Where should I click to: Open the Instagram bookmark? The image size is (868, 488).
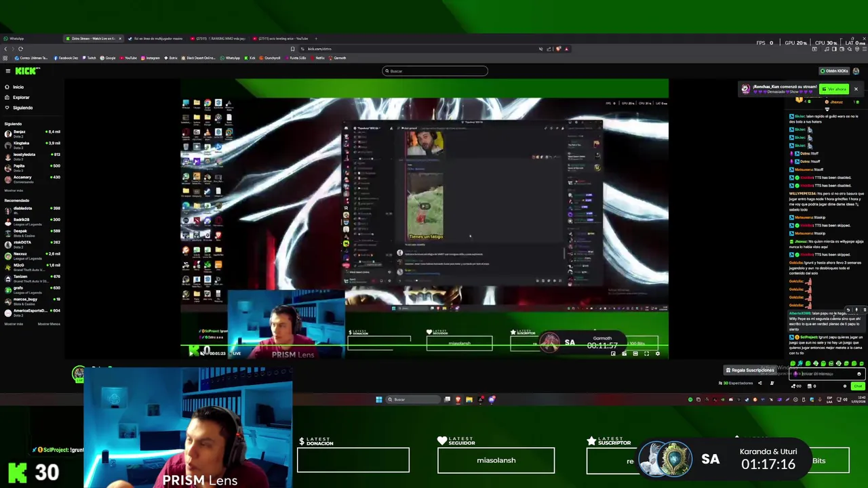click(x=151, y=58)
